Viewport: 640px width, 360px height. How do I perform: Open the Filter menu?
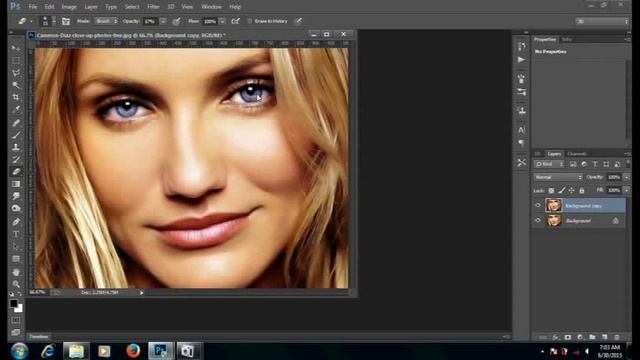[x=153, y=7]
